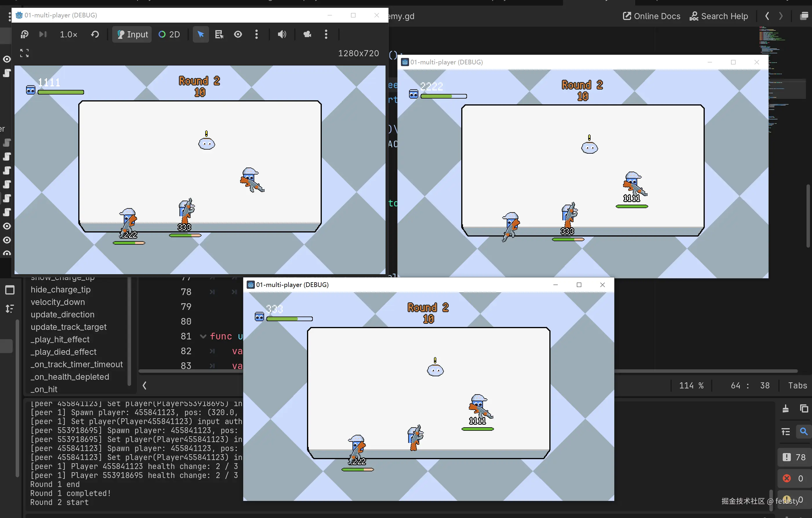Jump to update_track_target method
812x518 pixels.
tap(68, 327)
